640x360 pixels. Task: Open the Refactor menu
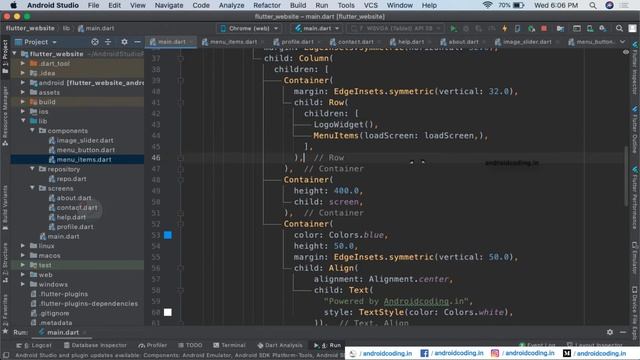click(x=267, y=5)
